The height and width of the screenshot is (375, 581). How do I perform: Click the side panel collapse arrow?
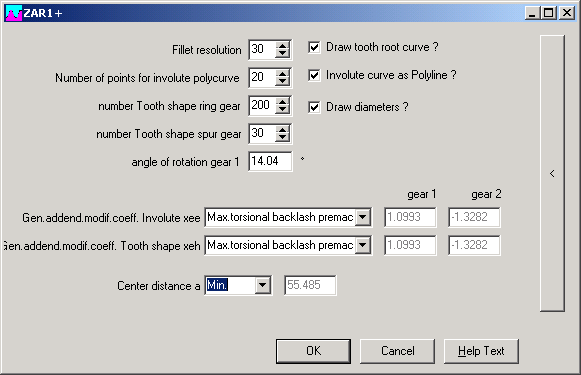click(x=552, y=173)
